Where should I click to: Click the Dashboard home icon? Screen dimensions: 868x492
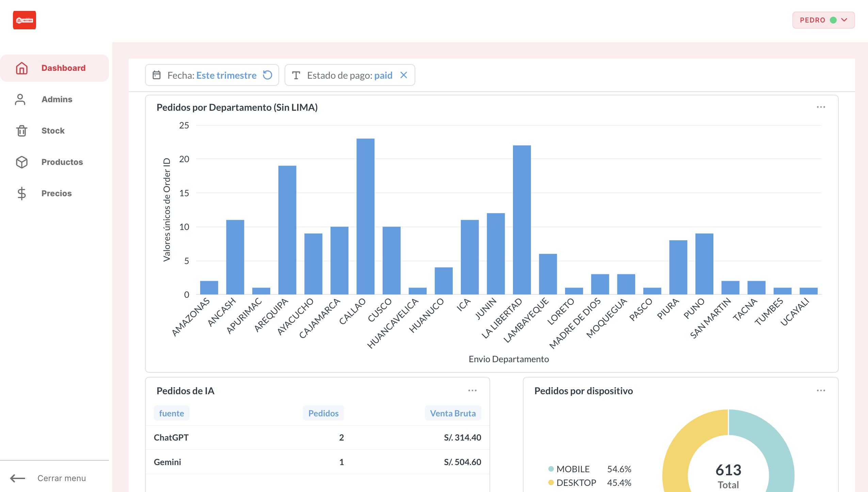click(x=22, y=68)
